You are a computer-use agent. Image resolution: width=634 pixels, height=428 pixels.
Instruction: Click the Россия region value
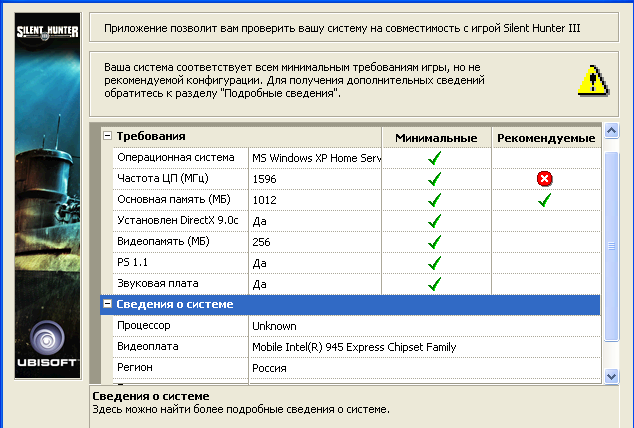269,368
